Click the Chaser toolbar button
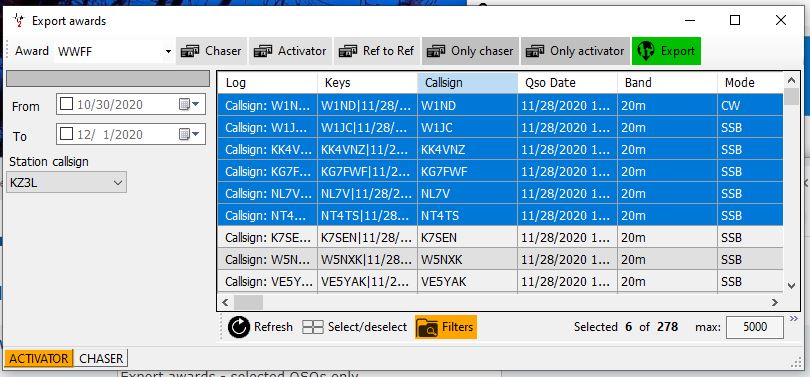This screenshot has height=377, width=810. pos(211,51)
